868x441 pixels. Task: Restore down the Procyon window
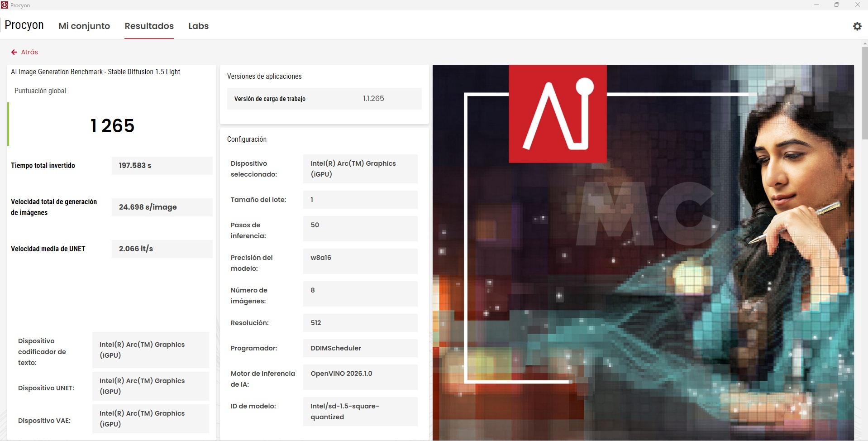click(837, 5)
